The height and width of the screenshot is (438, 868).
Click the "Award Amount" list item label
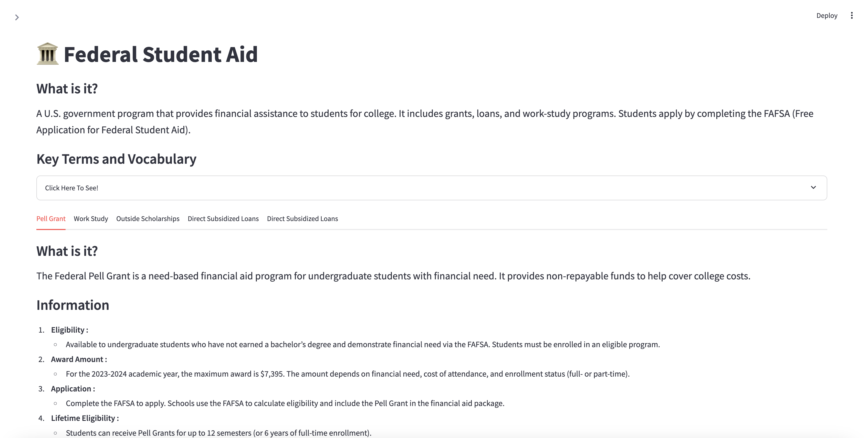pos(77,359)
